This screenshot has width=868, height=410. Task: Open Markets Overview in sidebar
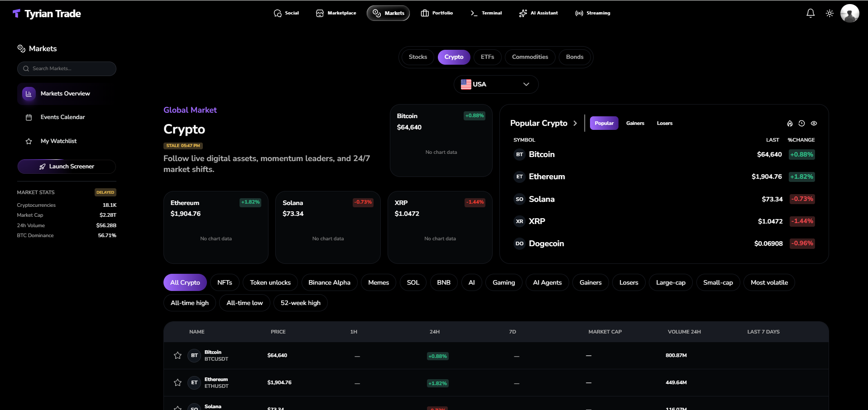point(67,94)
